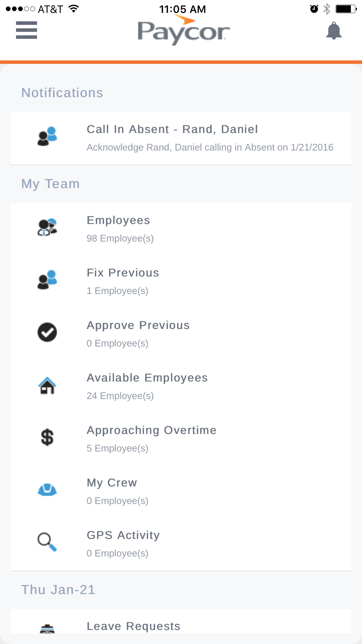Screen dimensions: 362x644
Task: Tap the Wi-Fi status icon
Action: point(73,9)
